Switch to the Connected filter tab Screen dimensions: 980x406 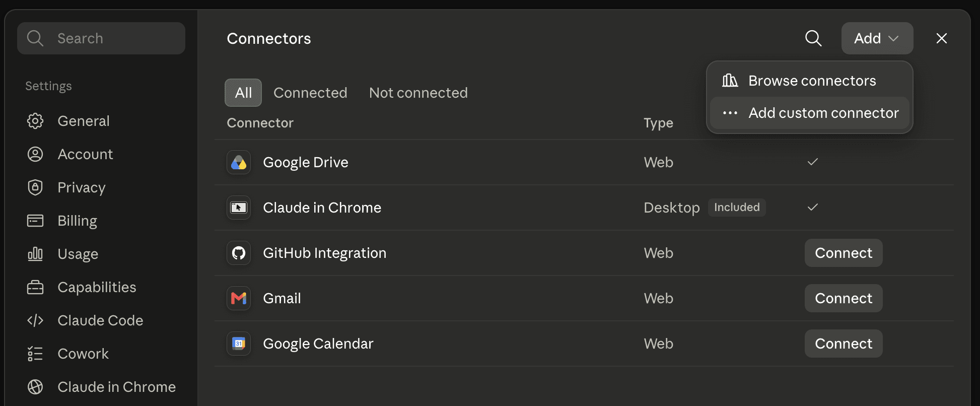(x=310, y=93)
